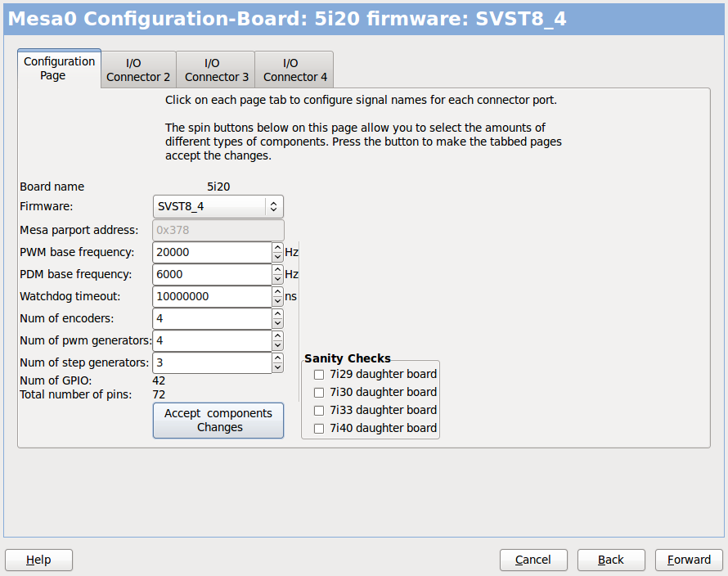Toggle the 7i33 daughter board sanity check
728x576 pixels.
click(318, 410)
